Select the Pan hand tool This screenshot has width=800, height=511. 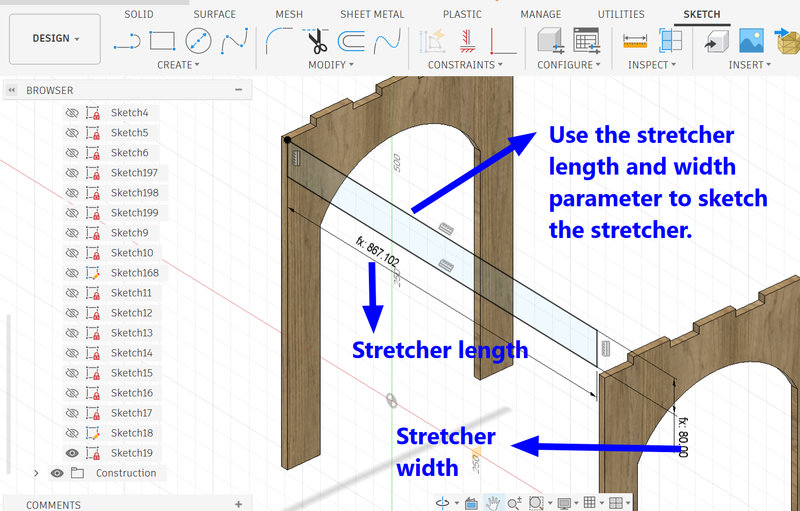pos(492,503)
